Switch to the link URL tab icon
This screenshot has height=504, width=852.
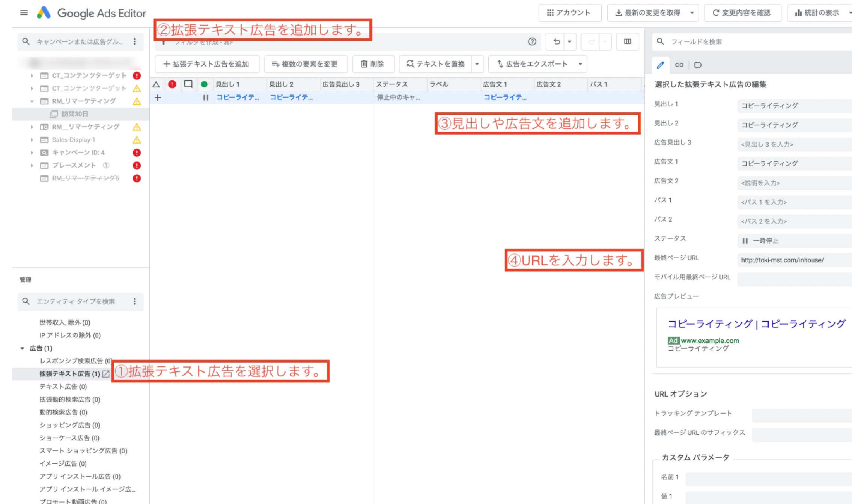pos(679,65)
